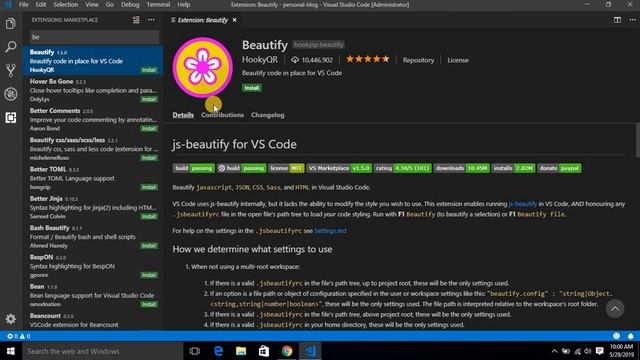Open the Source Control view
The height and width of the screenshot is (360, 640).
[x=11, y=70]
